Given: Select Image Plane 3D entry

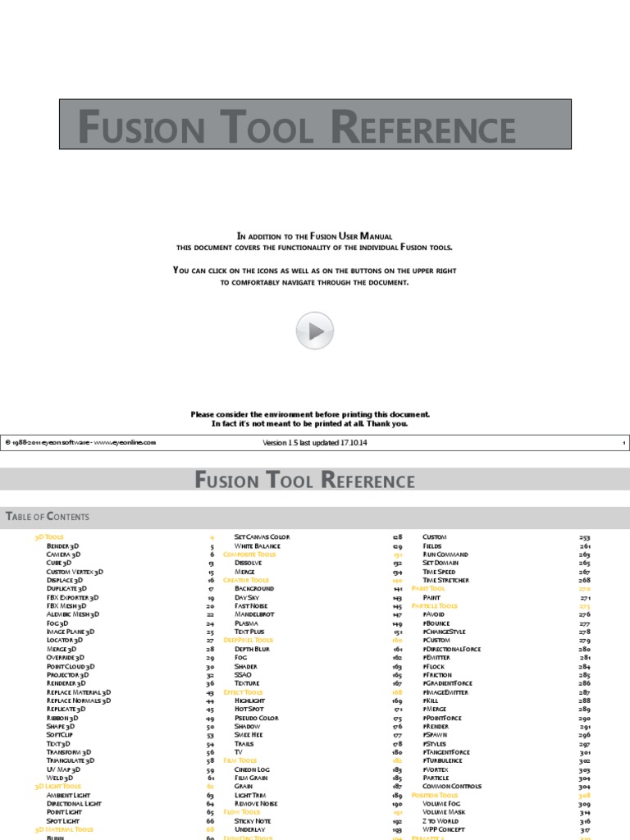Looking at the screenshot, I should pos(71,632).
